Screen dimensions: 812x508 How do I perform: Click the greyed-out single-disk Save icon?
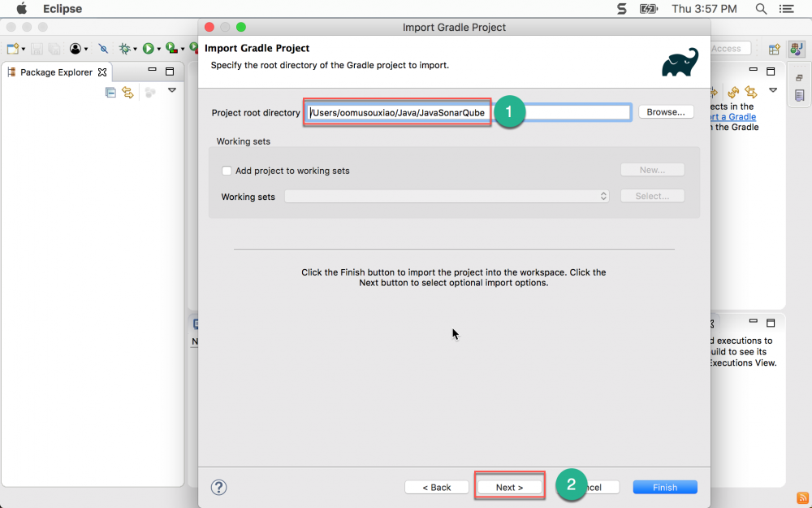coord(37,49)
